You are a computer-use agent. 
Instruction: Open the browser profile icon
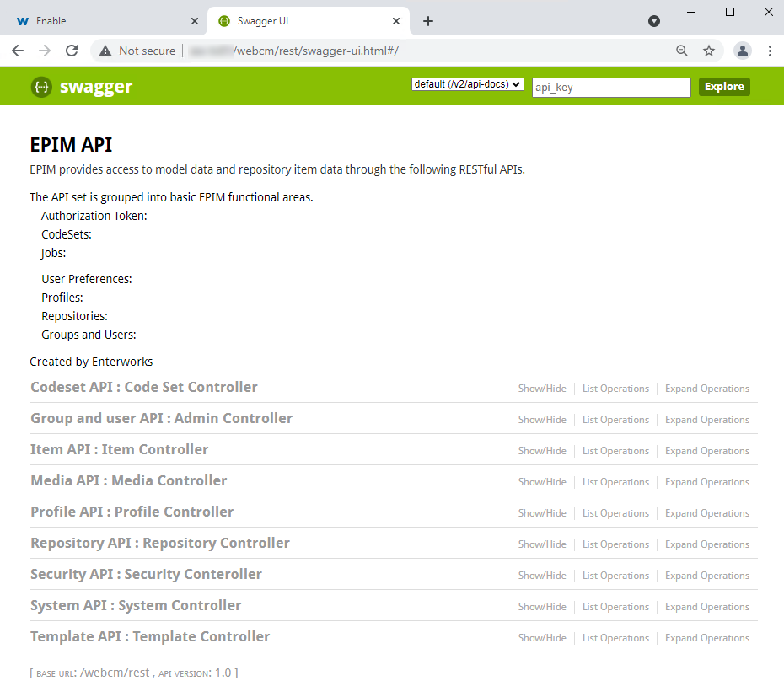pos(743,51)
